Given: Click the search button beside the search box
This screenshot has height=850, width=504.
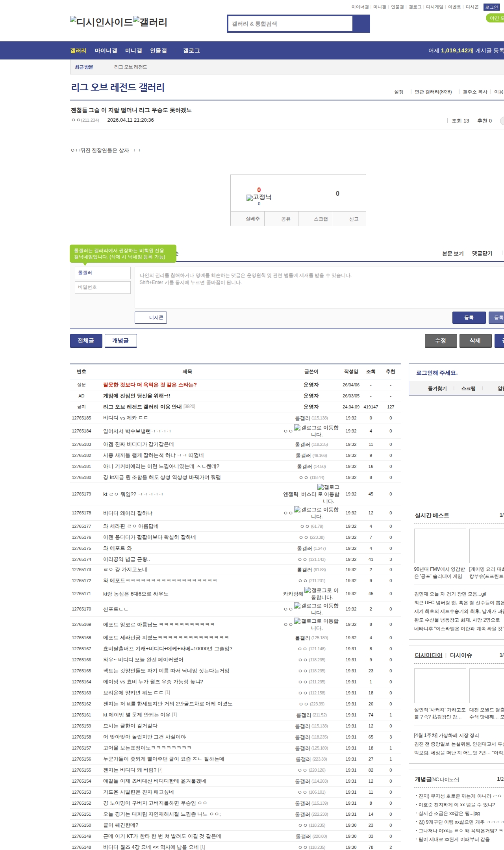Looking at the screenshot, I should click(x=361, y=24).
